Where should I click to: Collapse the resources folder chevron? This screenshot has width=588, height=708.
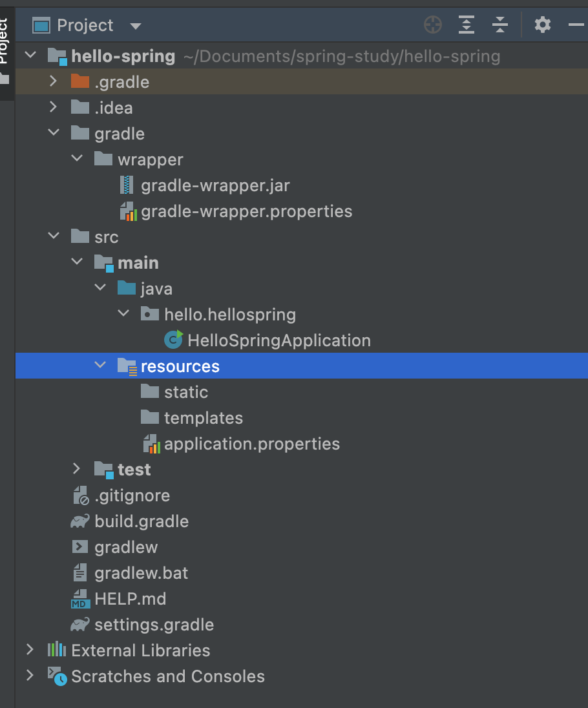(x=100, y=364)
